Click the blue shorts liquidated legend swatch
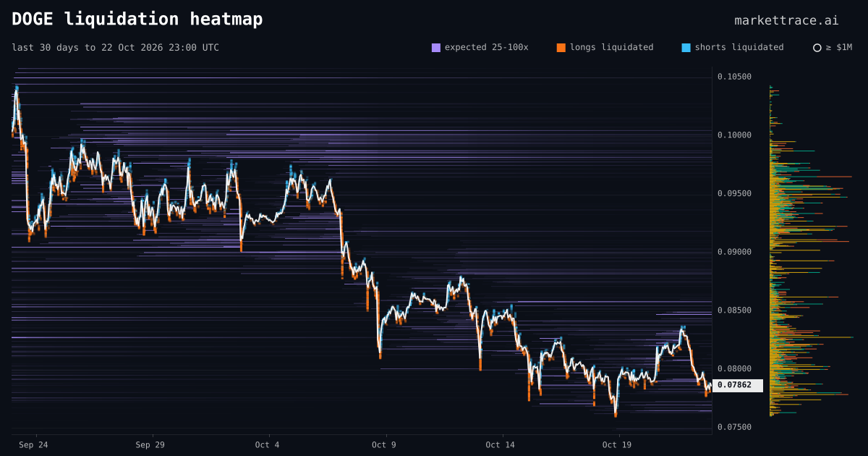868x456 pixels. (x=686, y=48)
